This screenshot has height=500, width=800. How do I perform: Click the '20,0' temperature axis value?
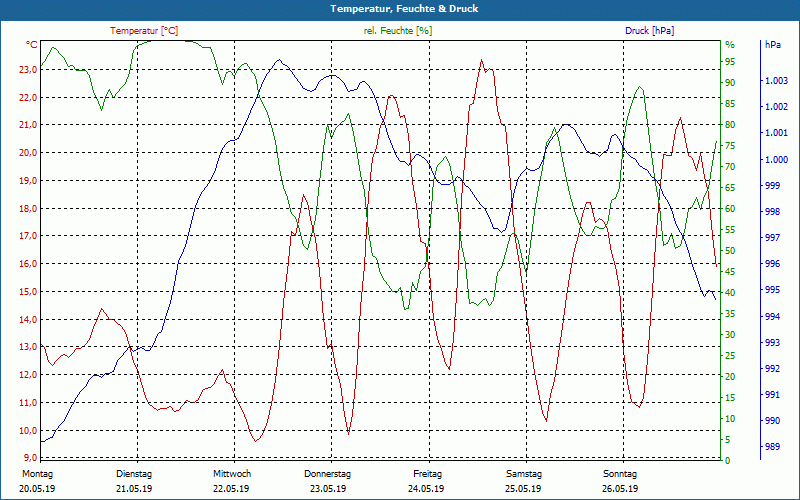[x=28, y=153]
